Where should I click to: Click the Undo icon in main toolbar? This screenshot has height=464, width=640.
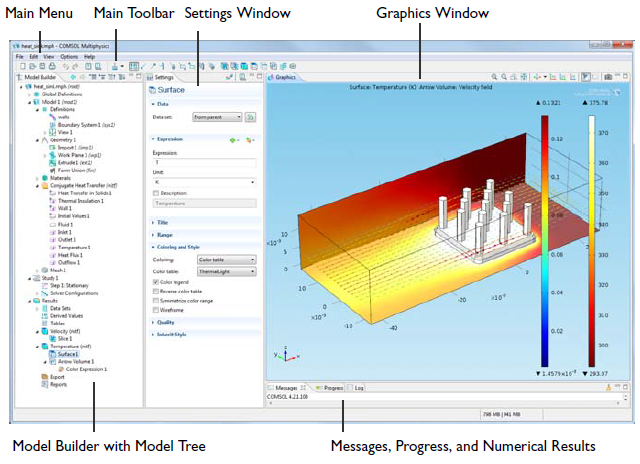65,66
